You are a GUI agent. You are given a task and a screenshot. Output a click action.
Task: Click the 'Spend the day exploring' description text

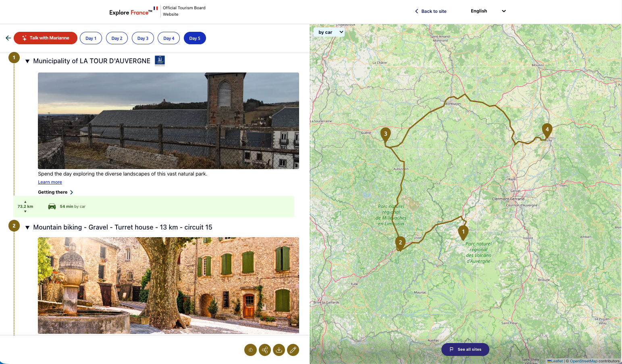pos(123,174)
